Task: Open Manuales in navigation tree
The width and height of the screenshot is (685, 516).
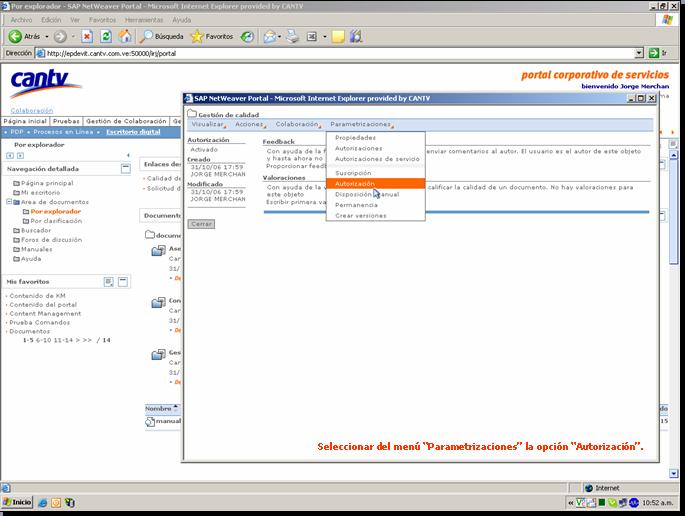Action: pyautogui.click(x=36, y=249)
